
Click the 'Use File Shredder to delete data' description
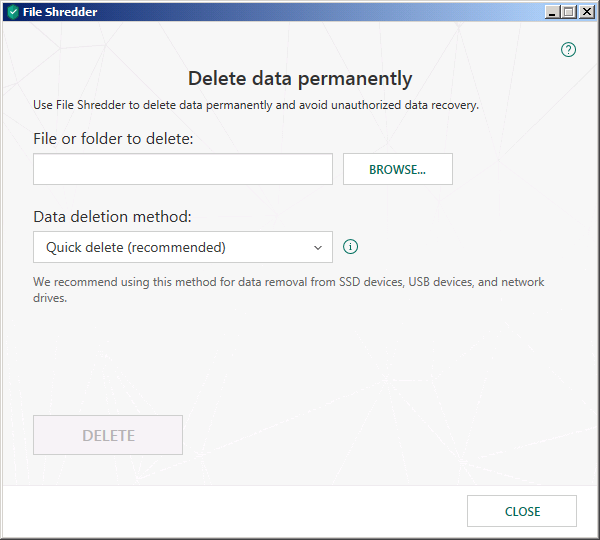click(256, 104)
